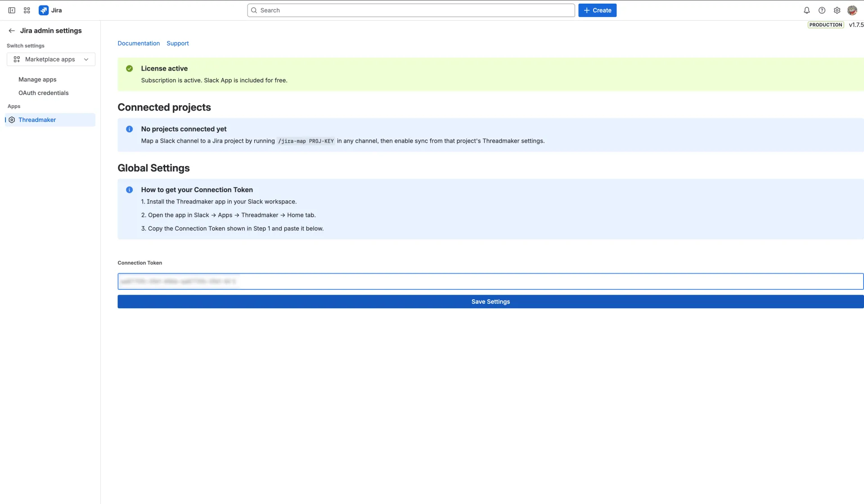The height and width of the screenshot is (504, 864).
Task: Click the /jira-map PROJ-KEY code snippet
Action: click(x=306, y=141)
